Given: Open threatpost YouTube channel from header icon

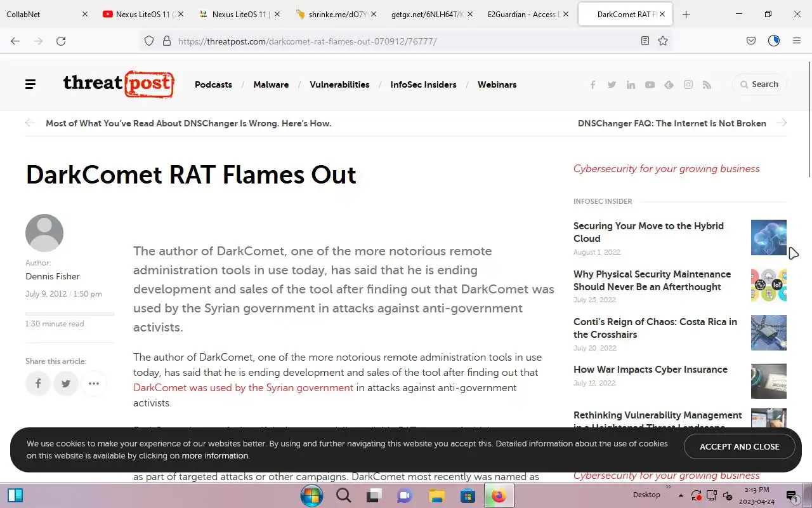Looking at the screenshot, I should coord(650,84).
